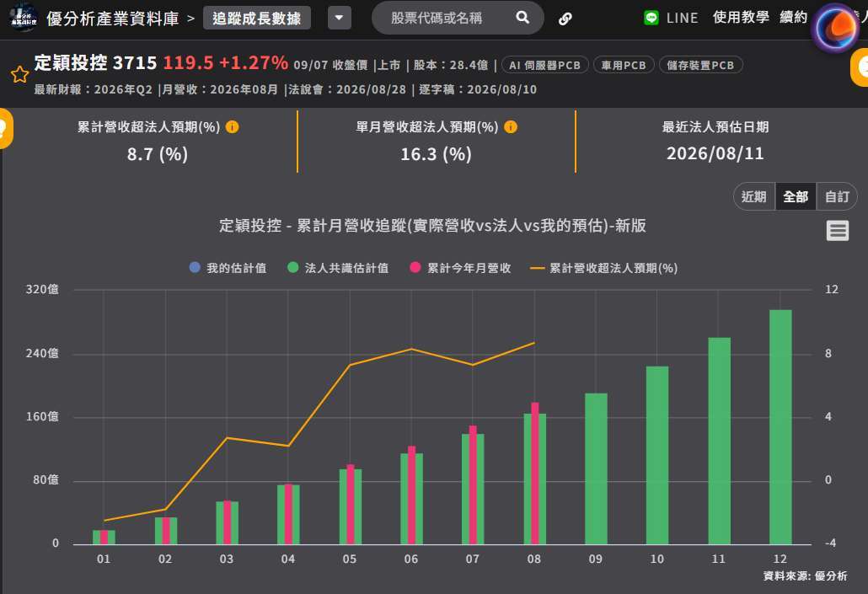Click the search magnifier icon

point(522,18)
